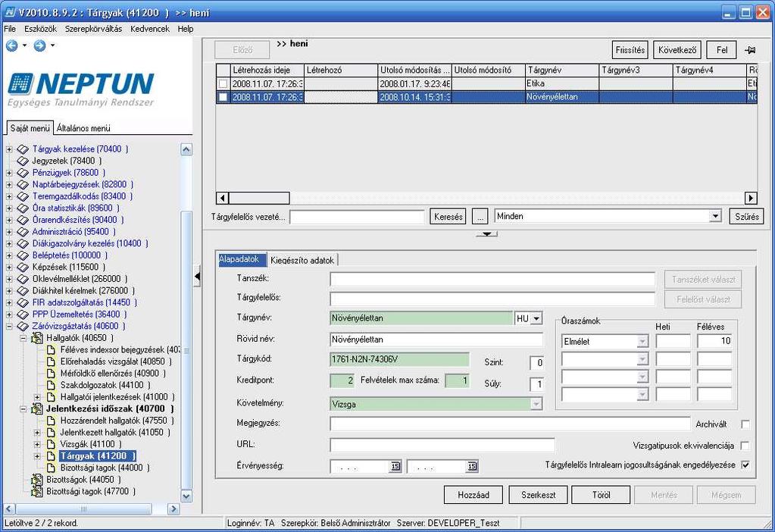Collapse the Hallgatók (40650) node
775x532 pixels.
(x=23, y=338)
